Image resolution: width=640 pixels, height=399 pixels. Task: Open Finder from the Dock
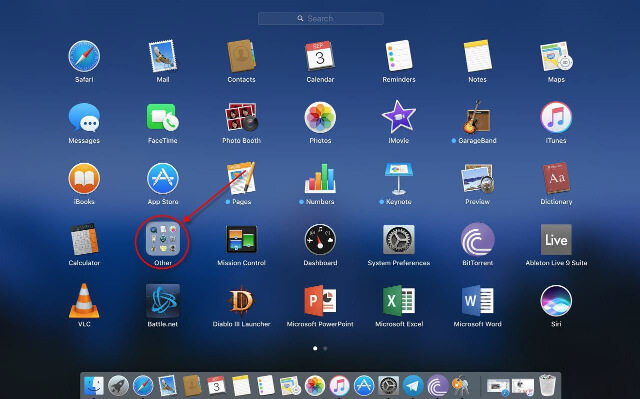click(x=93, y=386)
